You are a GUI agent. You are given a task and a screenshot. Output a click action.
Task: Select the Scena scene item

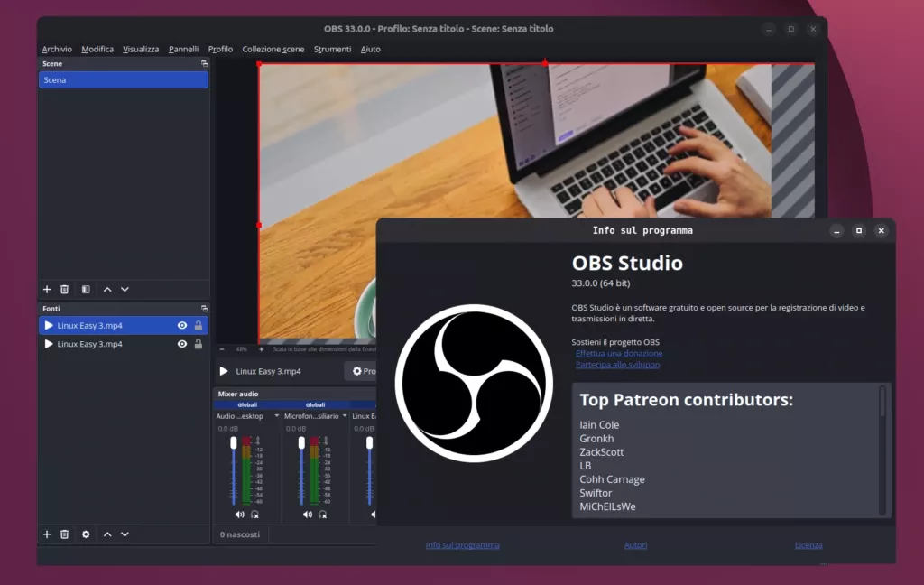click(123, 80)
